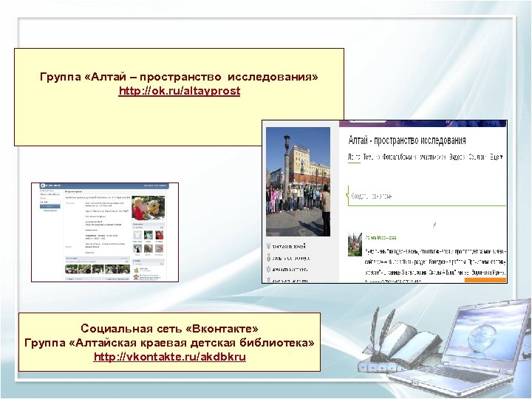Open the VKontakte group avatar with teddy bear

[149, 208]
